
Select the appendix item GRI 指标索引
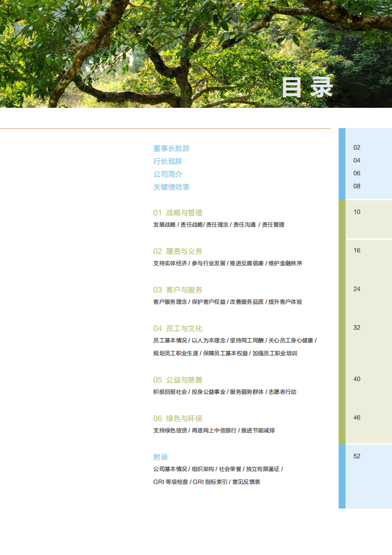point(210,482)
